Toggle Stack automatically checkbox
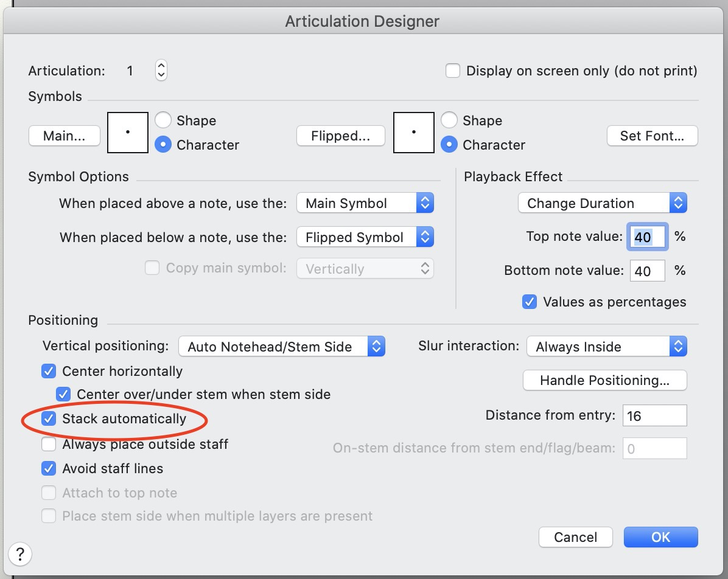This screenshot has width=728, height=579. click(49, 418)
